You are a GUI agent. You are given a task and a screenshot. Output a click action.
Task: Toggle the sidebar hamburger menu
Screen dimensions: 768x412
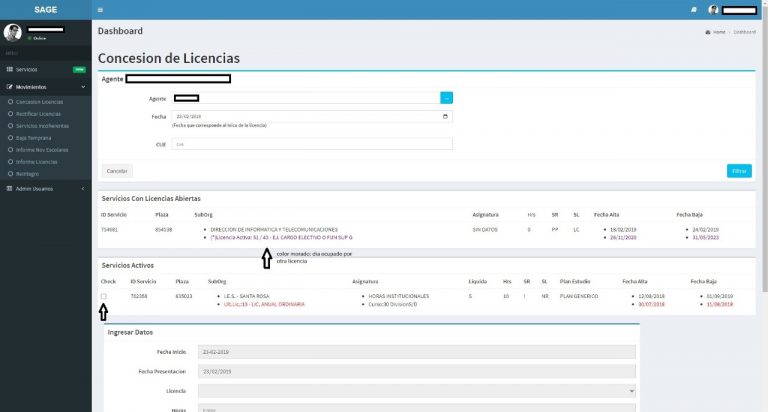pos(100,9)
